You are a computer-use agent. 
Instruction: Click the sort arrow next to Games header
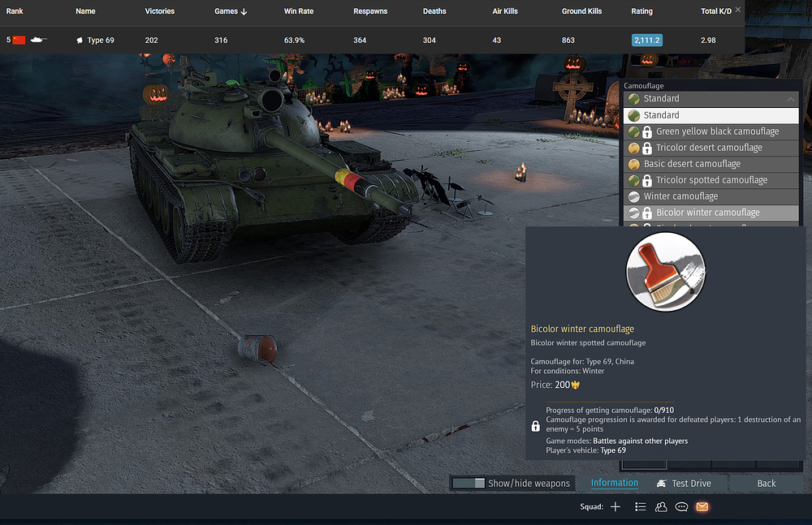pos(244,11)
